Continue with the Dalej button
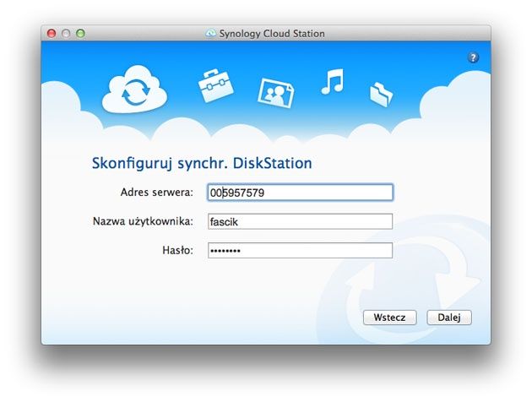The image size is (532, 402). pyautogui.click(x=449, y=318)
